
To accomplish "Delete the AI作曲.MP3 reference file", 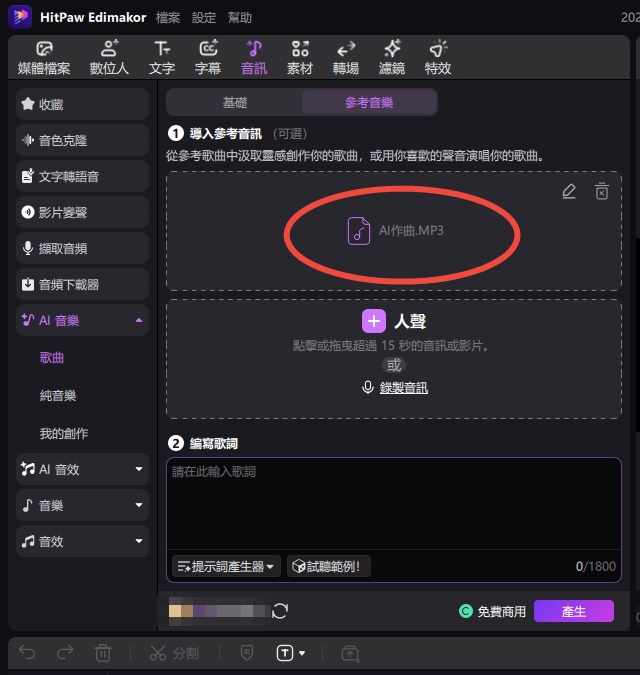I will point(602,192).
